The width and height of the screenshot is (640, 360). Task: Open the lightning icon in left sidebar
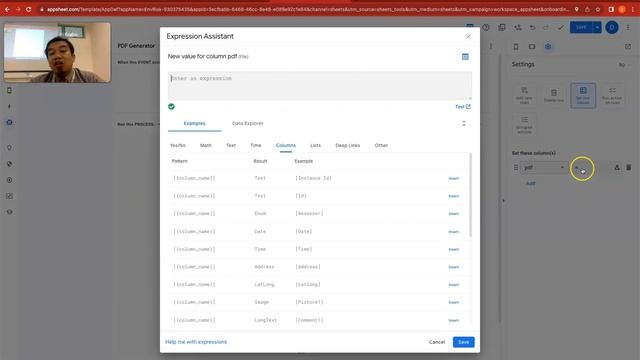9,106
